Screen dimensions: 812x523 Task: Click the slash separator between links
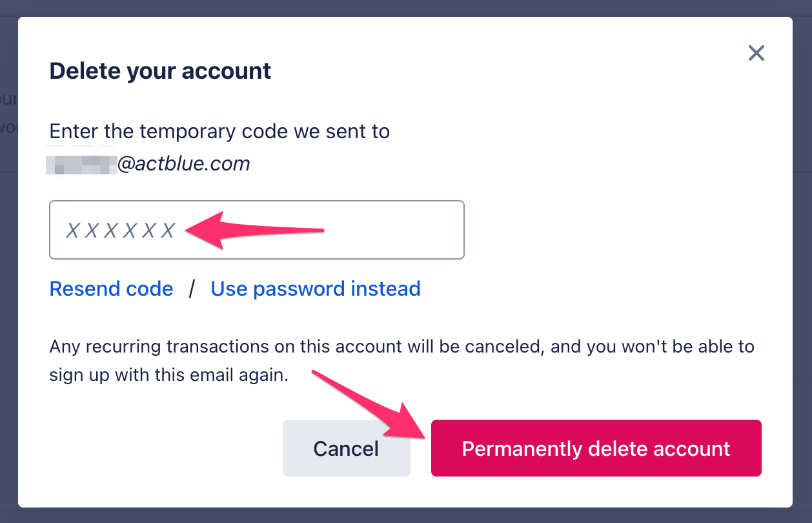pos(192,289)
